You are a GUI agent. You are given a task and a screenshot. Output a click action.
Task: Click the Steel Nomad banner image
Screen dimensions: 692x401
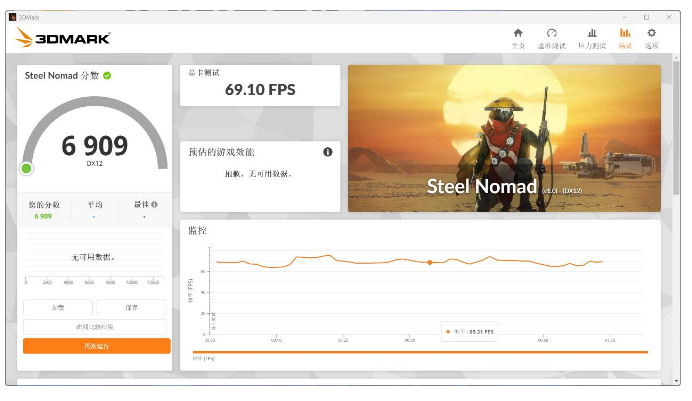(x=504, y=138)
